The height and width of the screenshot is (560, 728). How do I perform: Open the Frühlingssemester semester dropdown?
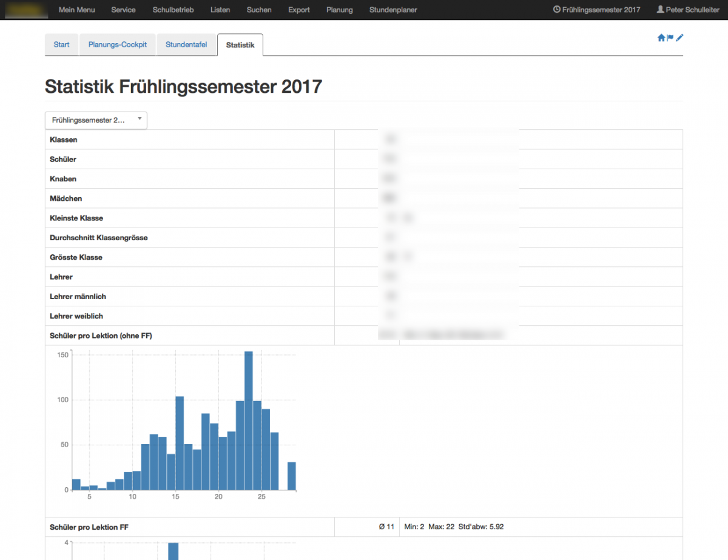click(x=96, y=120)
